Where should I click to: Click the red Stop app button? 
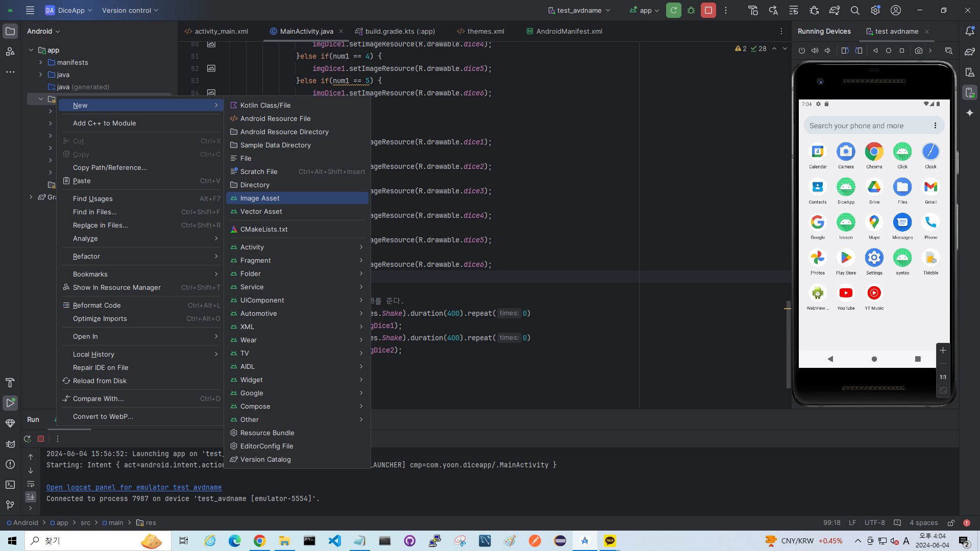point(708,10)
